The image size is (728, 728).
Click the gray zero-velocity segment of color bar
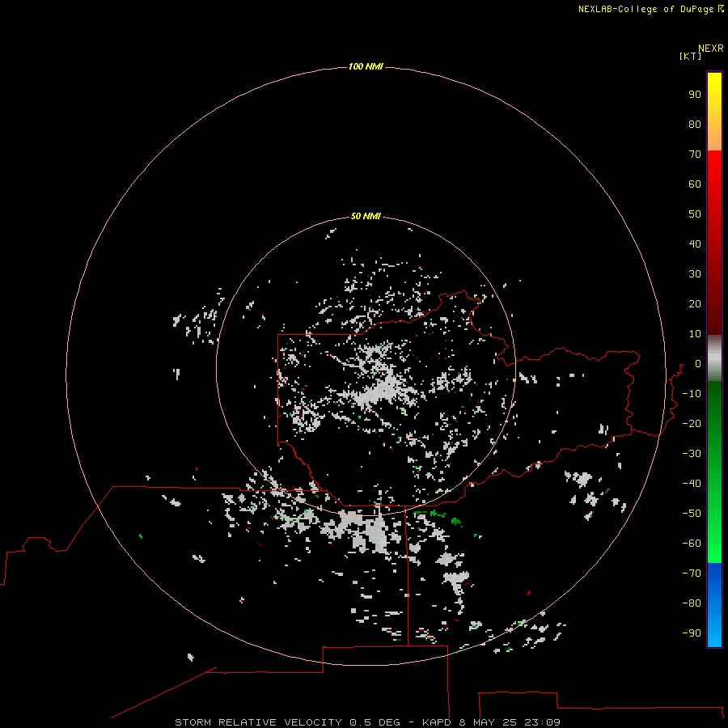pyautogui.click(x=714, y=358)
